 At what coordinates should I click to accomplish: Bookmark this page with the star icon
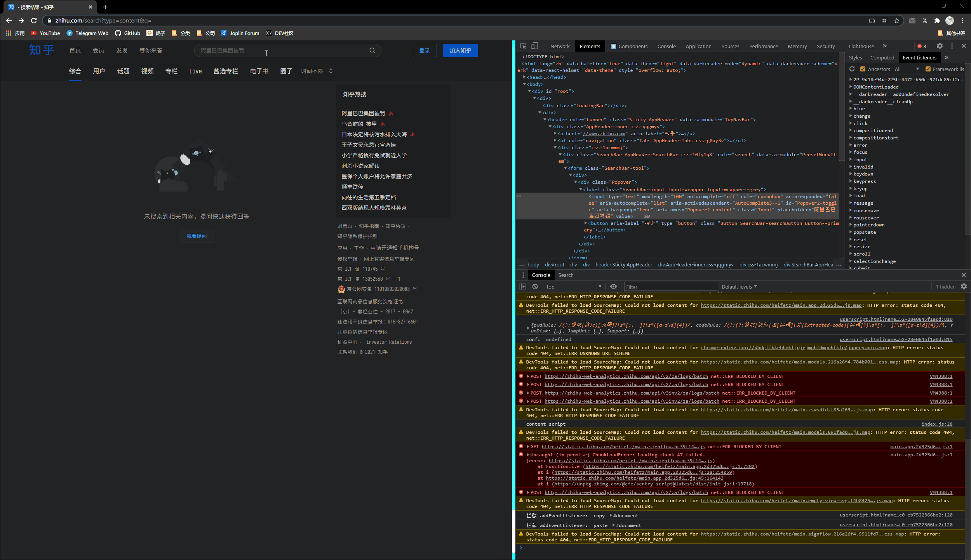pyautogui.click(x=897, y=21)
